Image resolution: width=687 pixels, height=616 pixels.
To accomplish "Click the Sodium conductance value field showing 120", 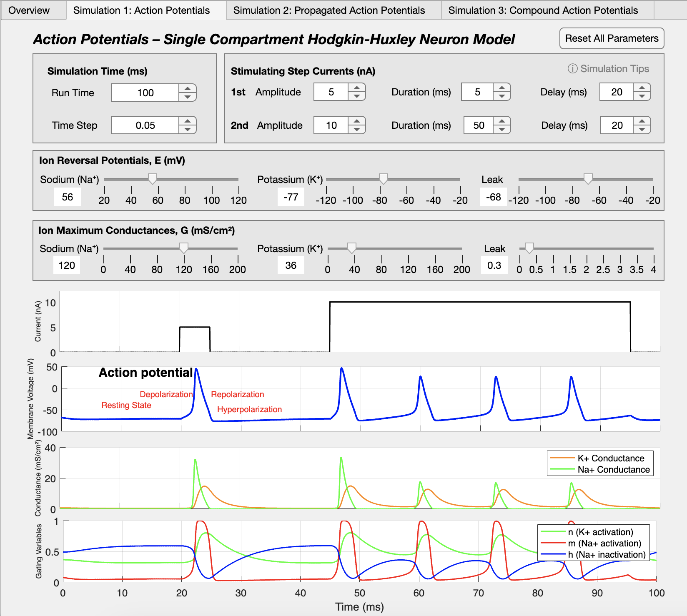I will [67, 265].
